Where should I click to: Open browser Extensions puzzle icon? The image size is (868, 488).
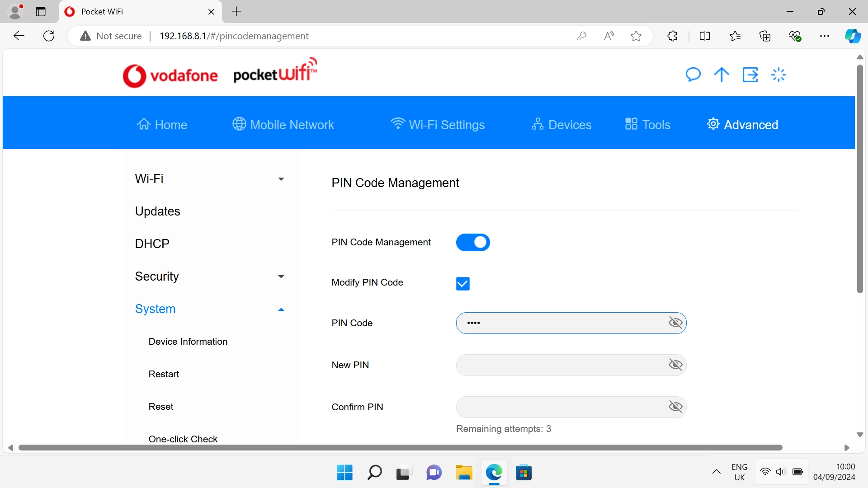672,36
